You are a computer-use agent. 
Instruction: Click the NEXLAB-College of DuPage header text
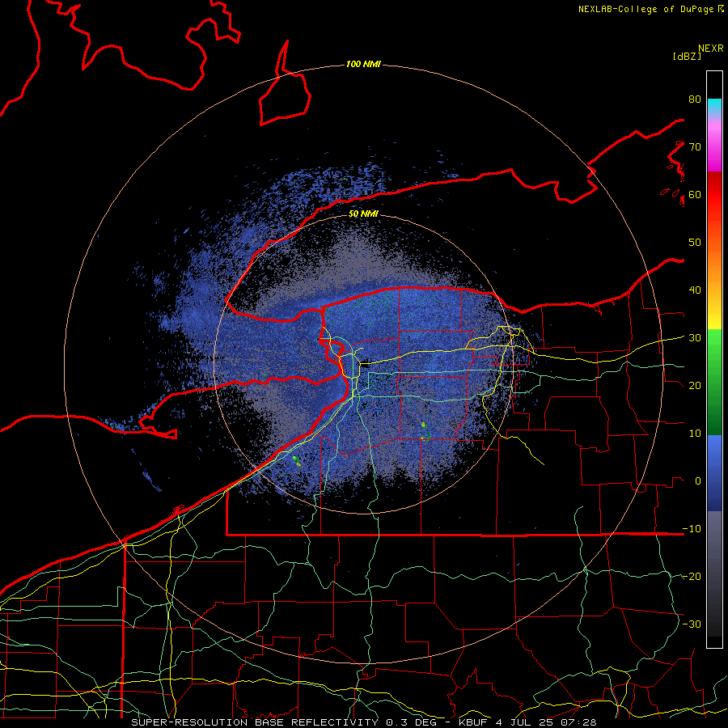650,9
